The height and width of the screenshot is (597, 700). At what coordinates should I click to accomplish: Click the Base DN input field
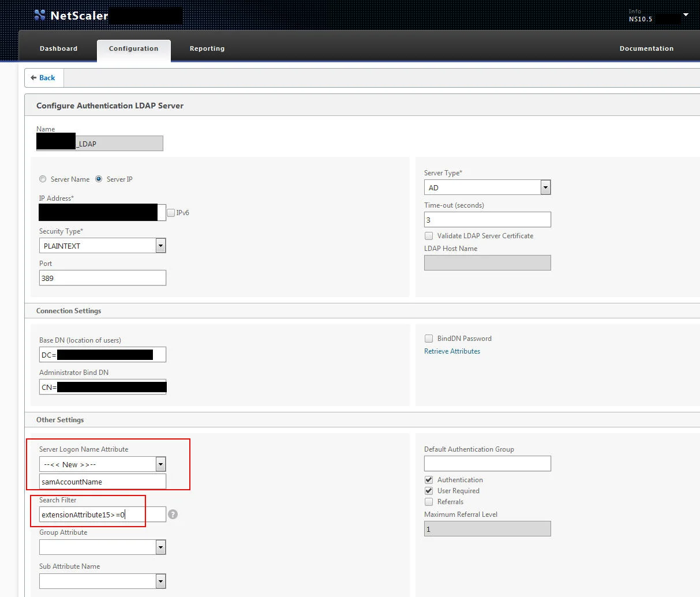coord(102,354)
